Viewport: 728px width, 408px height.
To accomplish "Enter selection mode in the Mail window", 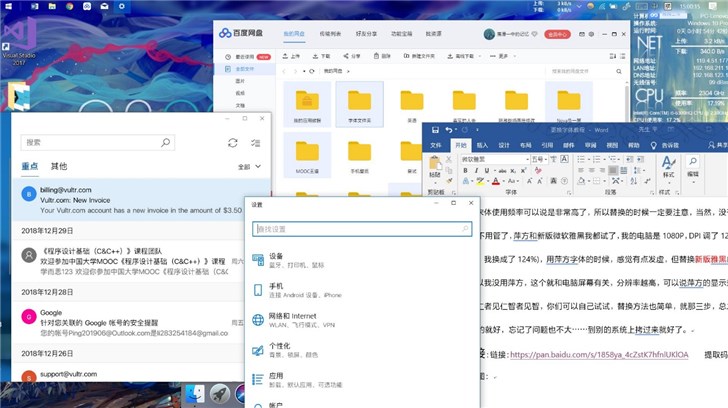I will coord(255,143).
